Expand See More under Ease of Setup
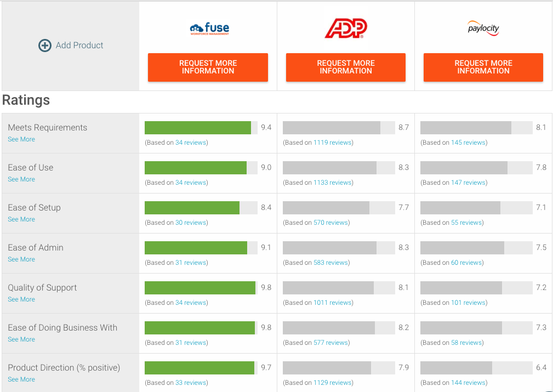The width and height of the screenshot is (553, 392). click(x=21, y=219)
